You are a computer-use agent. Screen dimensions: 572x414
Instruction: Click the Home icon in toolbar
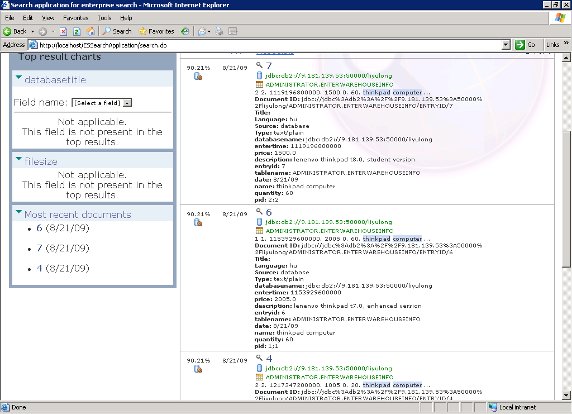pyautogui.click(x=90, y=31)
